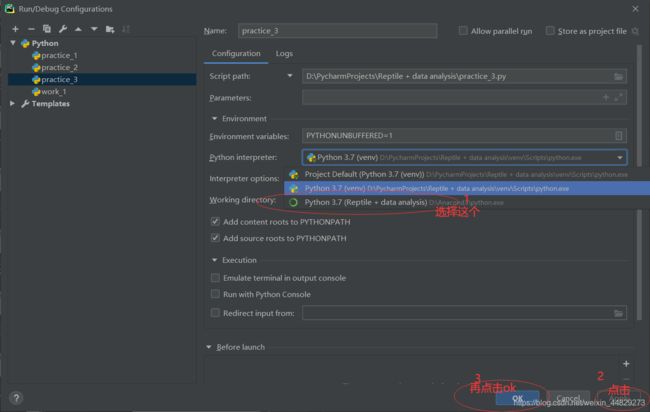Screen dimensions: 650x412
Task: Open Script path type dropdown arrow
Action: click(x=290, y=76)
